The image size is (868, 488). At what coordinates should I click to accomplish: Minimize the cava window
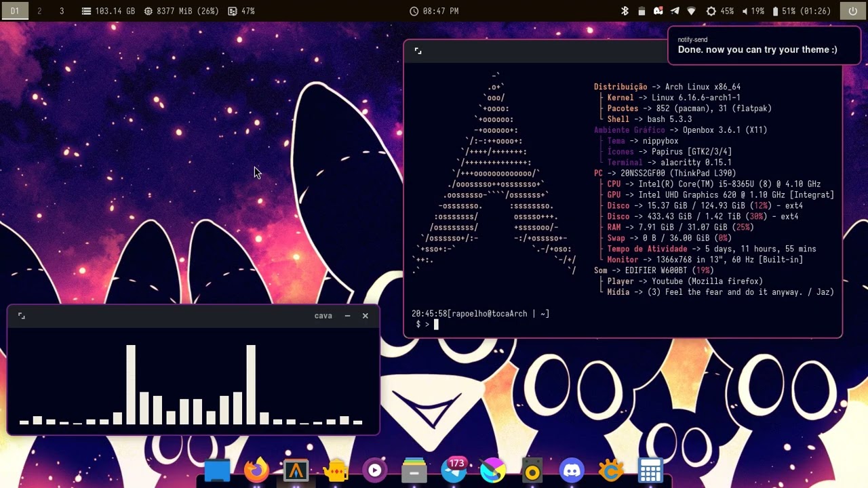point(347,316)
